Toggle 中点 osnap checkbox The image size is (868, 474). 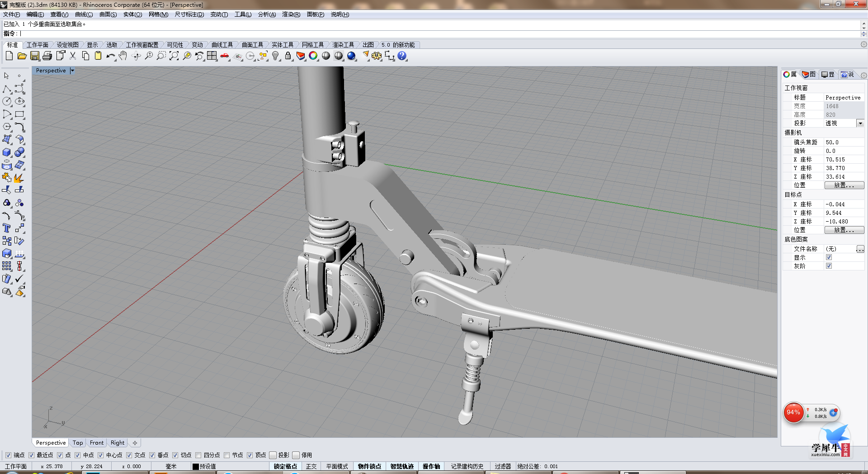click(77, 455)
